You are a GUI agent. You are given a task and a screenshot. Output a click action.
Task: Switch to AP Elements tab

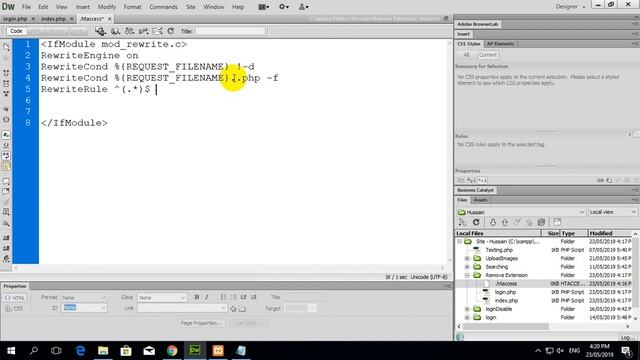[x=500, y=44]
